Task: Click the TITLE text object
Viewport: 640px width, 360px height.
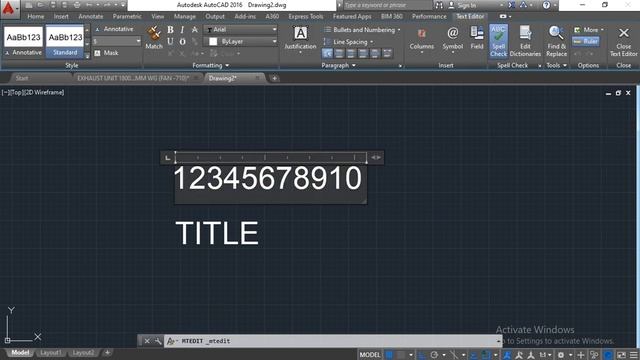Action: point(217,233)
